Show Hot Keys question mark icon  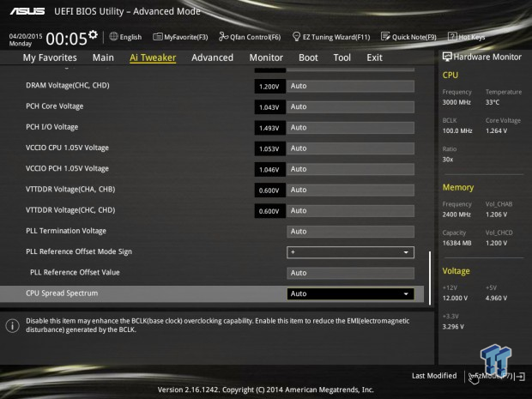(x=452, y=36)
